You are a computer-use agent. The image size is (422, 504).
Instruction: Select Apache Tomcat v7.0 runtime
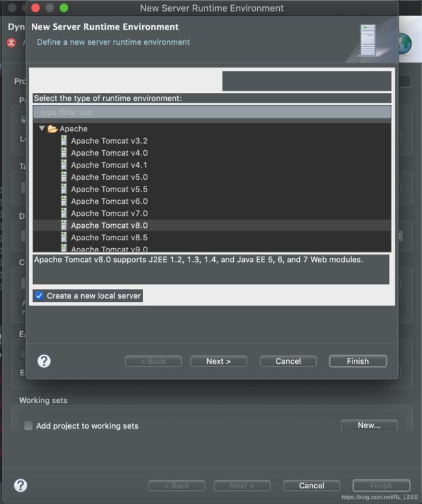coord(109,213)
